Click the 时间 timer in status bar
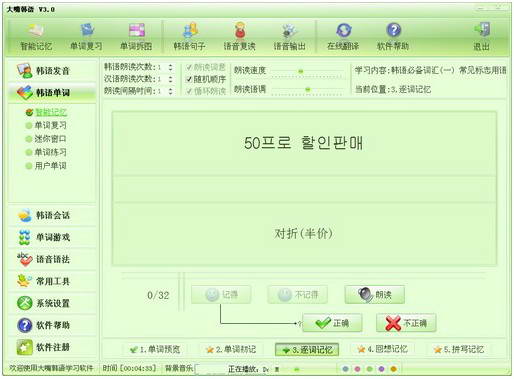 [x=130, y=368]
